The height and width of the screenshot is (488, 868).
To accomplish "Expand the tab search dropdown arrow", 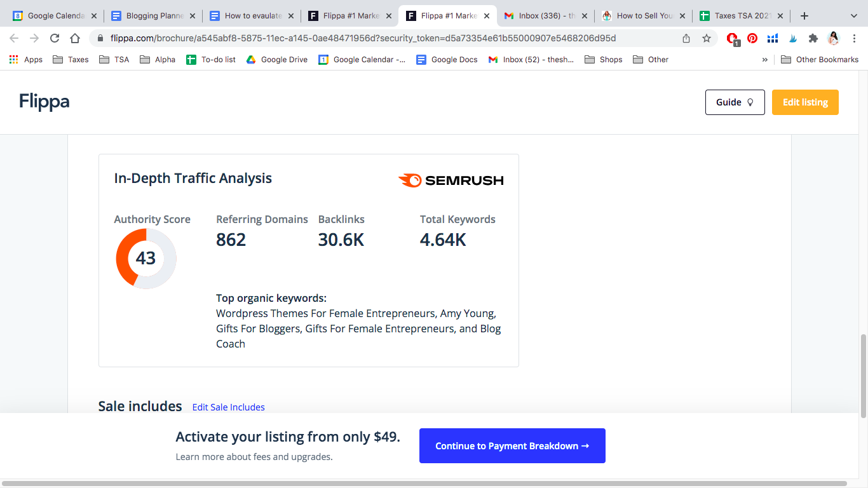I will pos(853,16).
